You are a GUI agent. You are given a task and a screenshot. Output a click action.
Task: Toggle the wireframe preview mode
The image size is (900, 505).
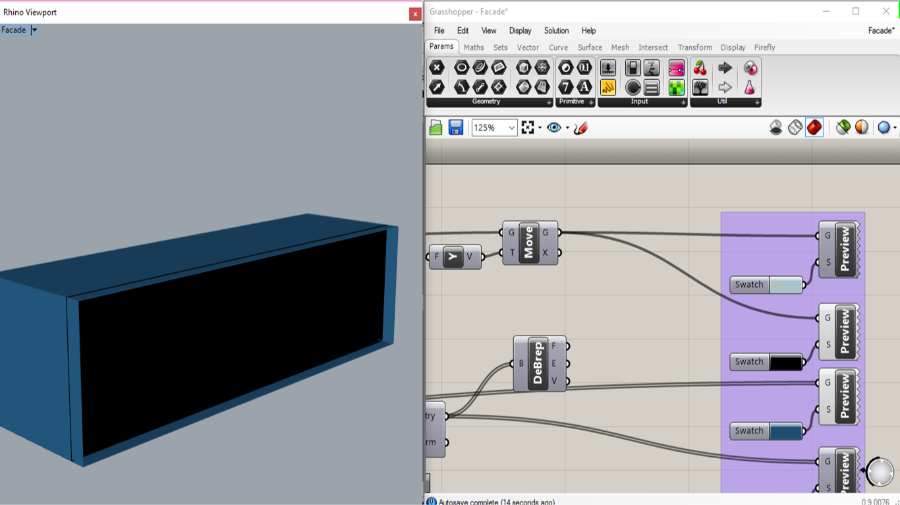(795, 127)
